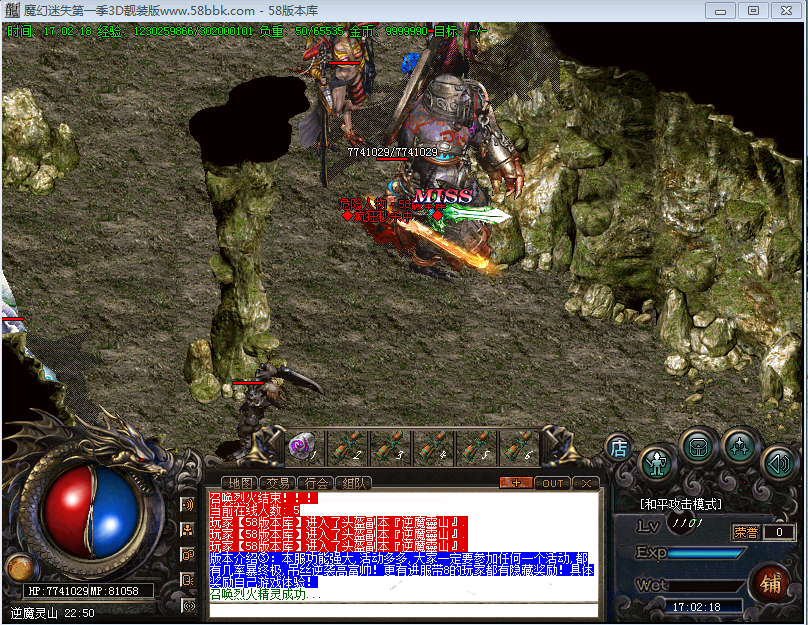Use the purple swirl item in slot 1
The image size is (808, 625).
(x=304, y=446)
